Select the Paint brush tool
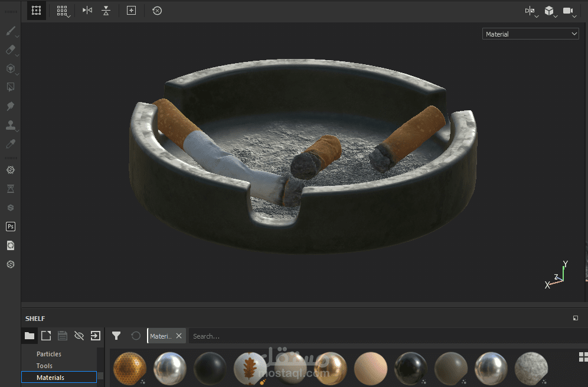 tap(11, 31)
